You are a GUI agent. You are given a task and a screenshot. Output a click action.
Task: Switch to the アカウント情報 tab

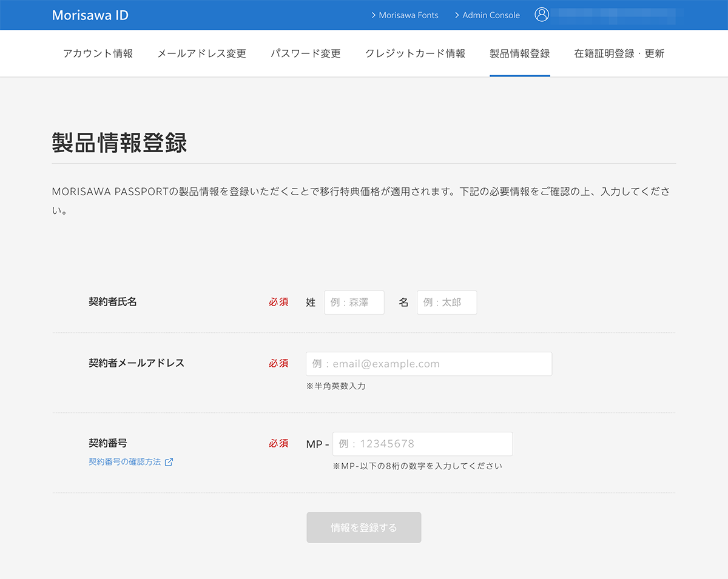click(x=98, y=53)
